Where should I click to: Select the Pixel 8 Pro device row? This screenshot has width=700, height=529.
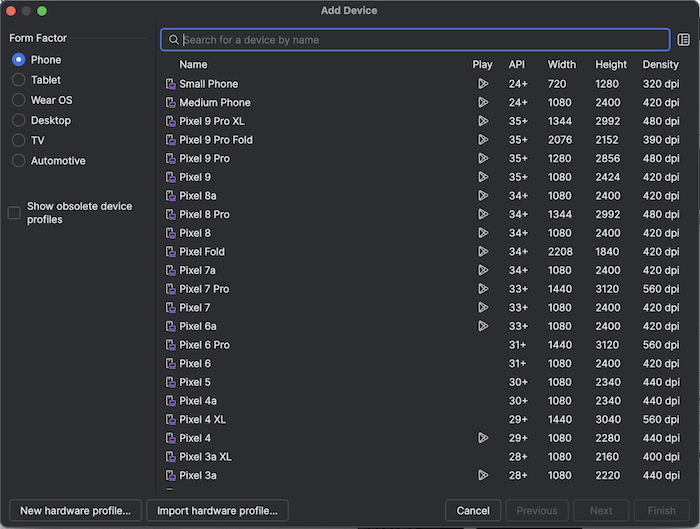[423, 214]
